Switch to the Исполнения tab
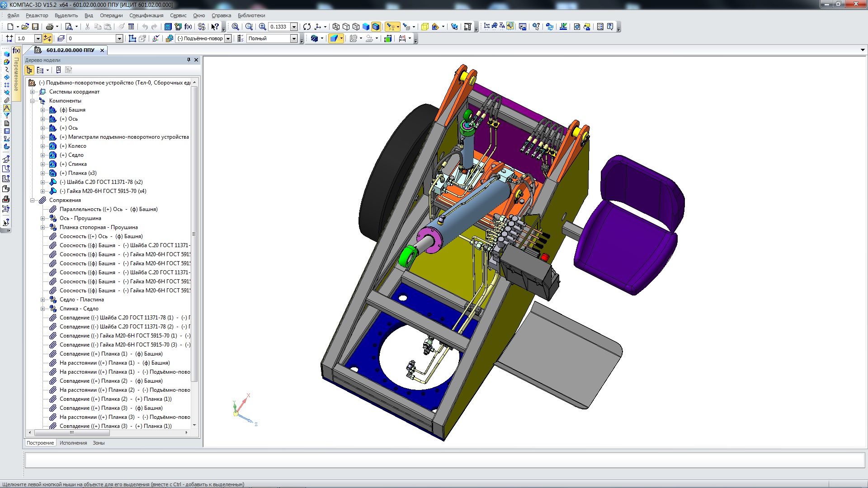868x488 pixels. point(73,443)
